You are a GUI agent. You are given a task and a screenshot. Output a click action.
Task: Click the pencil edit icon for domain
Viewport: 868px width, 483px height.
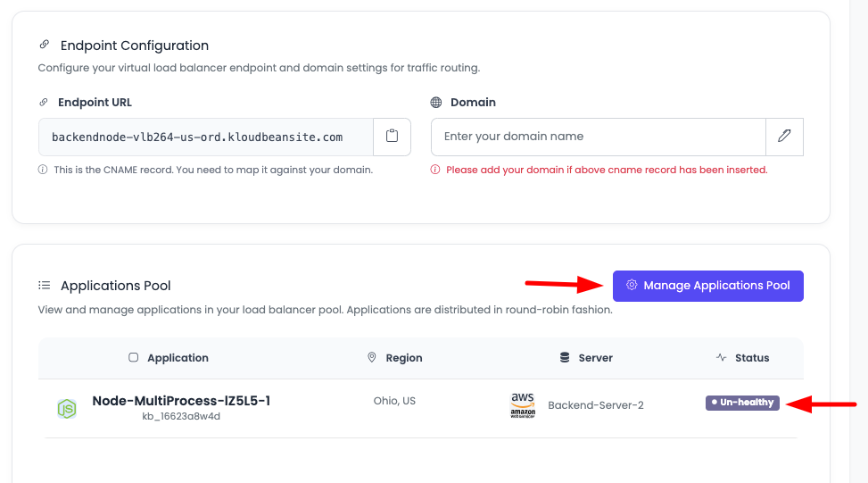784,137
